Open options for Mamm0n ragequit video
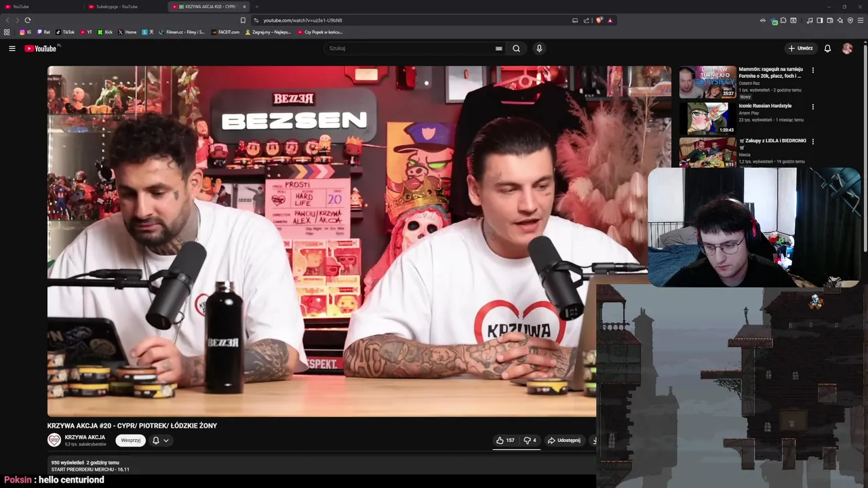868x488 pixels. pos(812,70)
